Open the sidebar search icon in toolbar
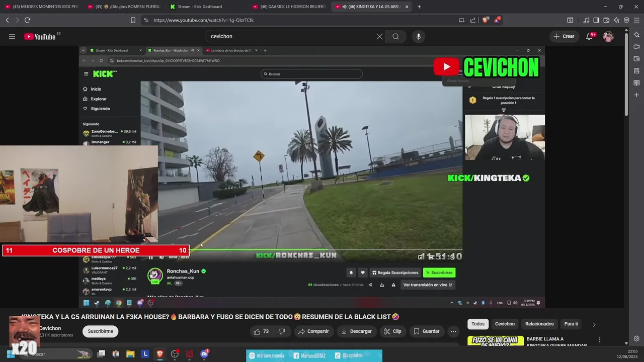Image resolution: width=644 pixels, height=362 pixels. click(570, 20)
